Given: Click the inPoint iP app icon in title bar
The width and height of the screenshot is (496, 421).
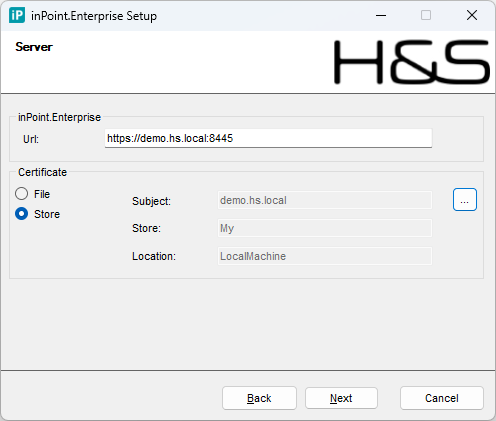Looking at the screenshot, I should tap(17, 15).
